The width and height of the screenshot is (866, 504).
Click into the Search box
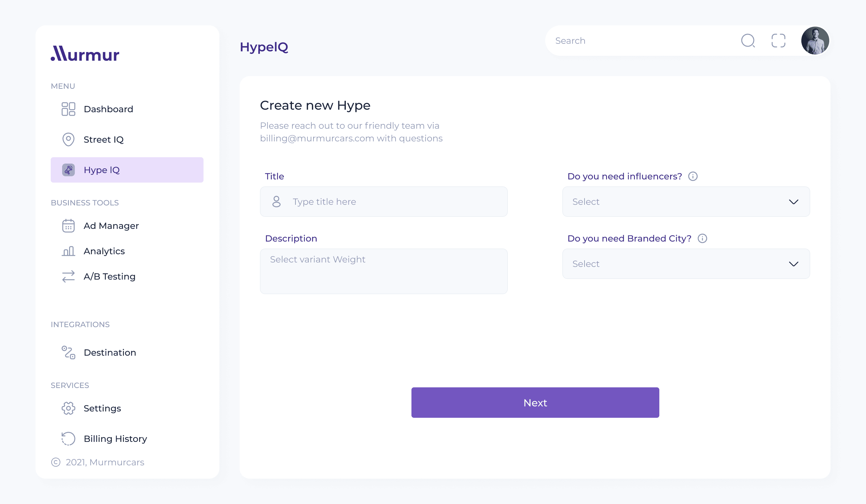click(643, 41)
